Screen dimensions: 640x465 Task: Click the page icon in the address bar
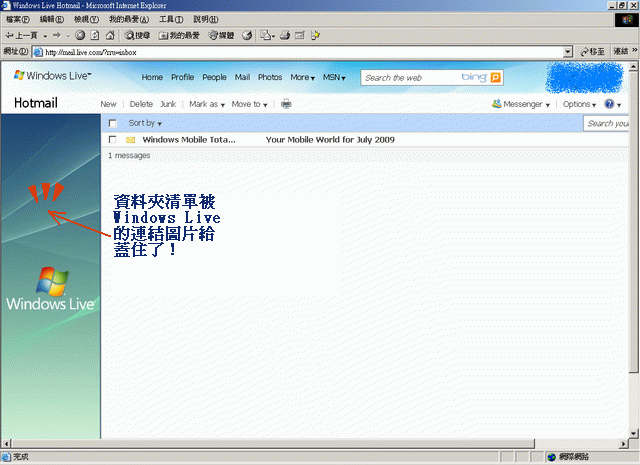pyautogui.click(x=38, y=52)
